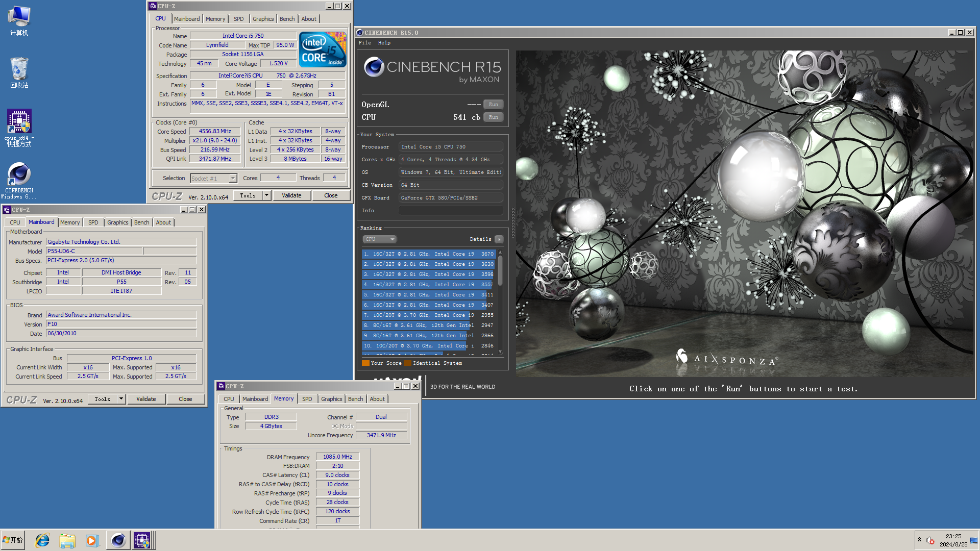Open Internet Explorer from the taskbar
Viewport: 980px width, 551px height.
[42, 540]
